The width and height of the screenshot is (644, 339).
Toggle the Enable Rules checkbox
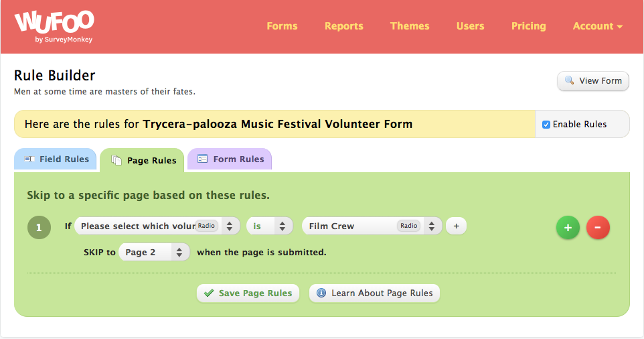[546, 125]
